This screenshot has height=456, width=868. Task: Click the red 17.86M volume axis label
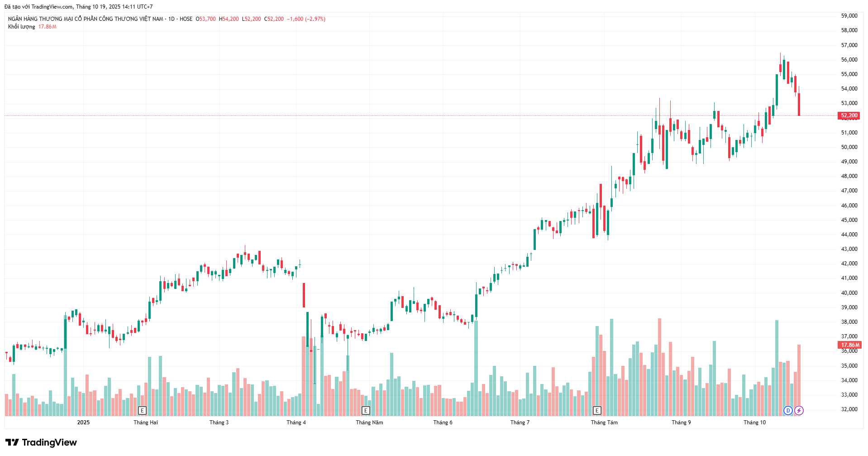tap(849, 345)
